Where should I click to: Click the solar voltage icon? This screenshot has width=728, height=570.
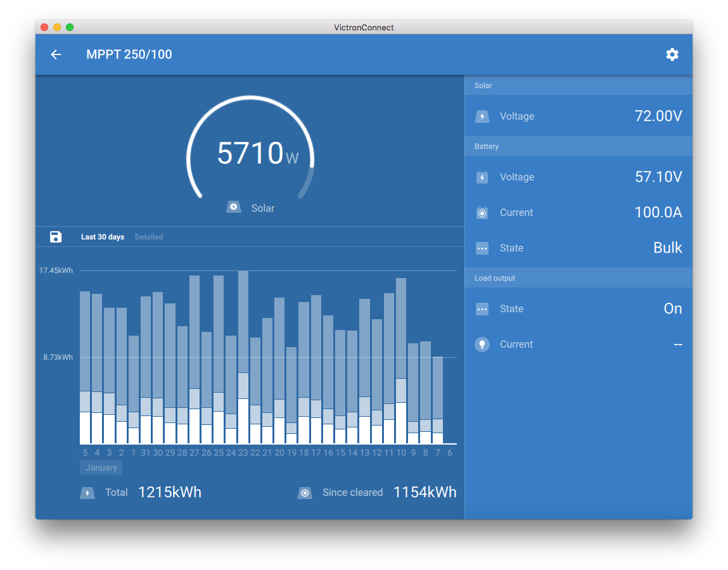pos(482,117)
